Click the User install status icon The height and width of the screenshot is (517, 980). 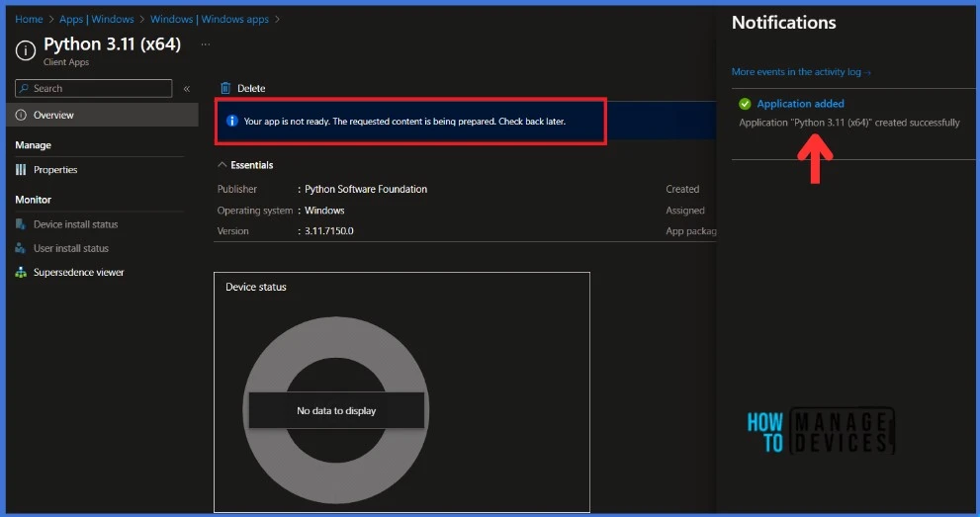tap(21, 248)
